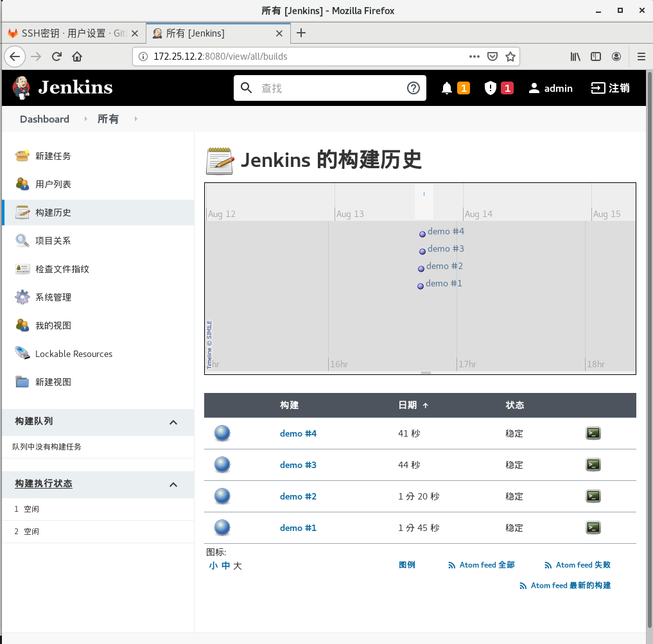The image size is (653, 644).
Task: Collapse the 构建队列 panel
Action: point(173,422)
